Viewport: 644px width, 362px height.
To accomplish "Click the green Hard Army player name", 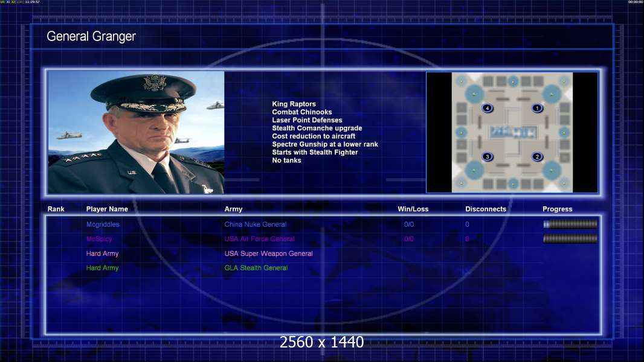I will pyautogui.click(x=102, y=268).
